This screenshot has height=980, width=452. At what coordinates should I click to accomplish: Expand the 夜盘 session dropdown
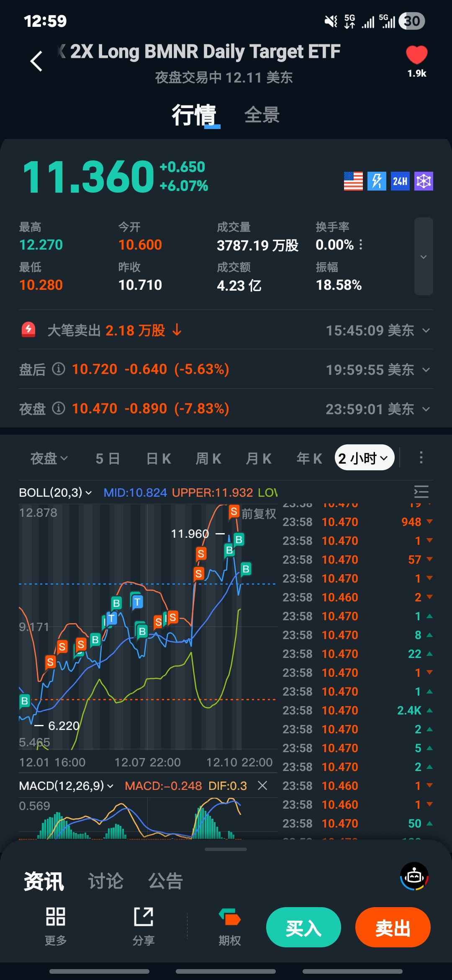click(x=49, y=459)
